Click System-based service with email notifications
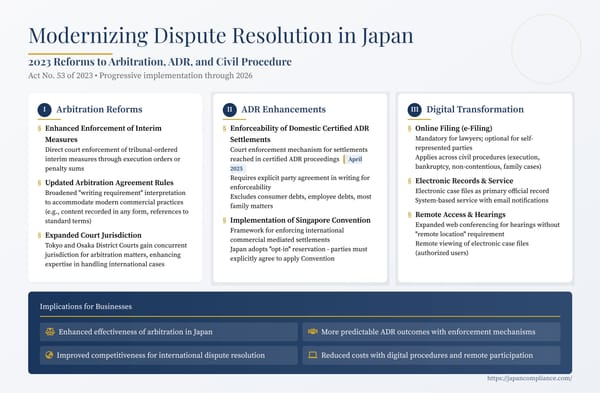Screen dimensions: 600x393 coord(482,200)
